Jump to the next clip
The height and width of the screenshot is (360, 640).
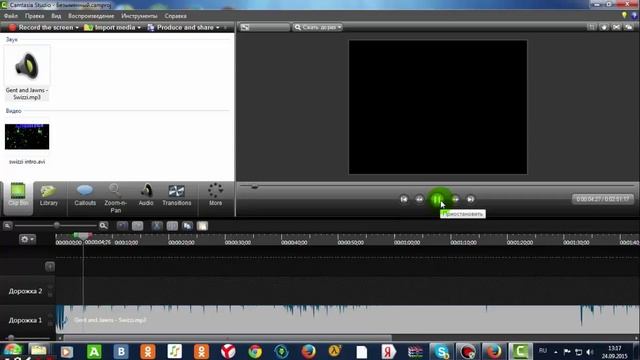coord(470,199)
